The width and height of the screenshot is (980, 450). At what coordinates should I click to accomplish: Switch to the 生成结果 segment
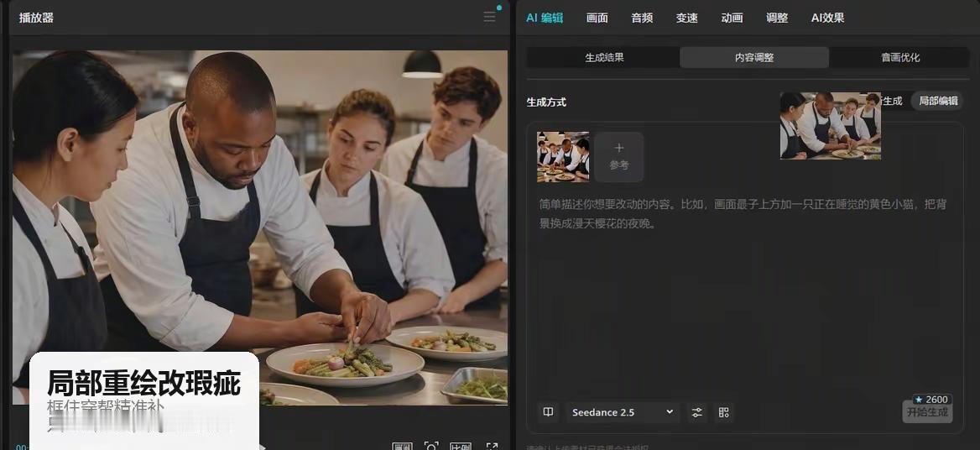604,57
